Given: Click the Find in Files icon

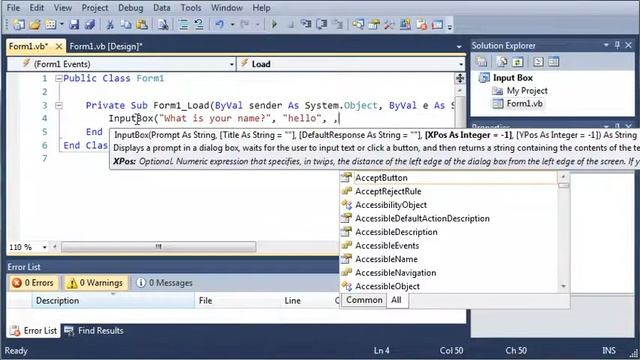Looking at the screenshot, I should tap(163, 24).
